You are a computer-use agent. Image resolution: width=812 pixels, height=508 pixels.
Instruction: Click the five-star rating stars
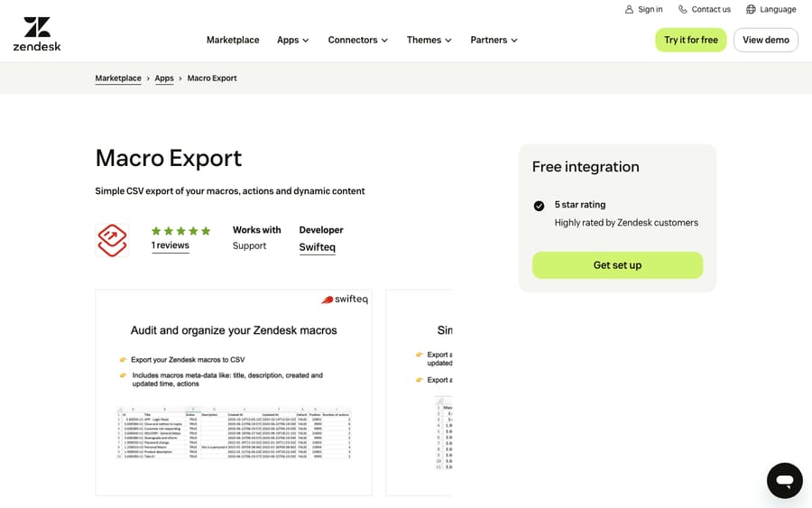tap(180, 231)
